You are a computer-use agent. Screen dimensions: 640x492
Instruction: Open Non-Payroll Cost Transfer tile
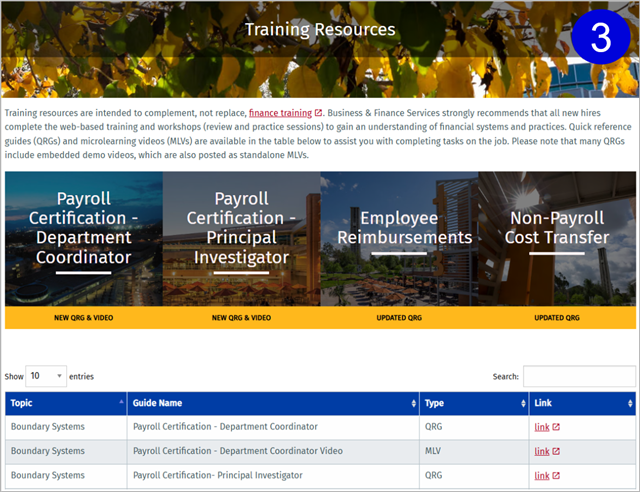pyautogui.click(x=557, y=238)
